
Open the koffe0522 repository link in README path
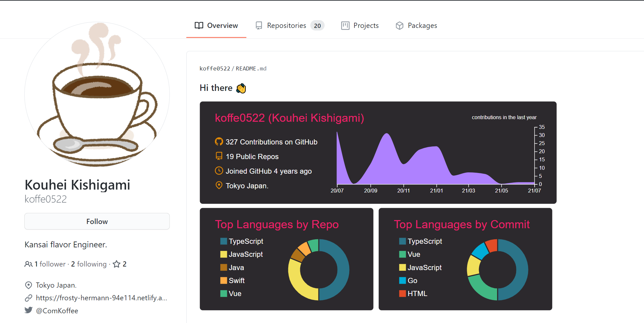215,68
